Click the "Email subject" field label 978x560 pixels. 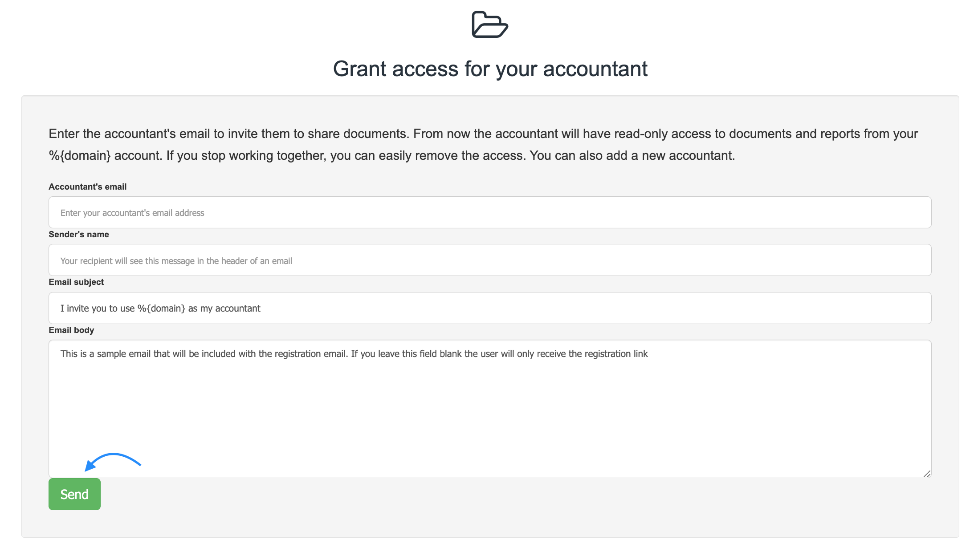pyautogui.click(x=76, y=282)
